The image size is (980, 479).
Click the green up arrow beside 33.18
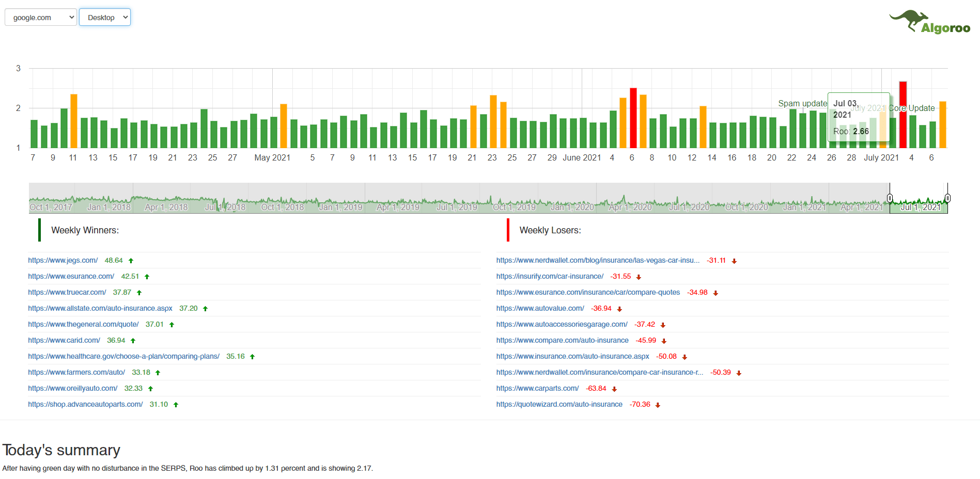[158, 373]
